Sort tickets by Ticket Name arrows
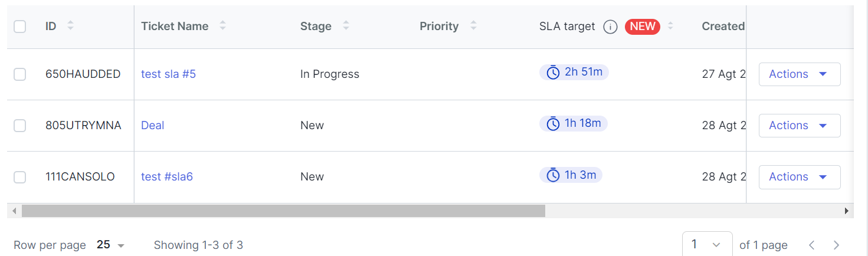Viewport: 868px width, 256px height. click(x=222, y=26)
